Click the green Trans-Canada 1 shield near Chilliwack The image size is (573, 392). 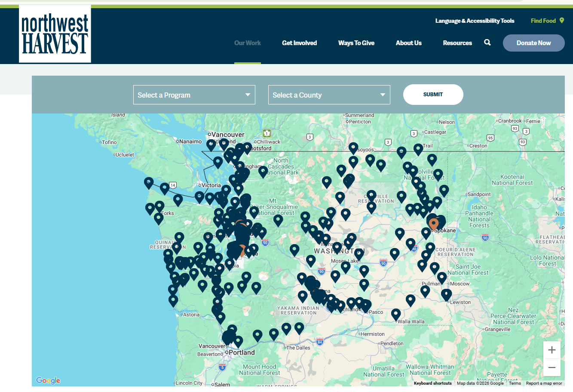267,133
